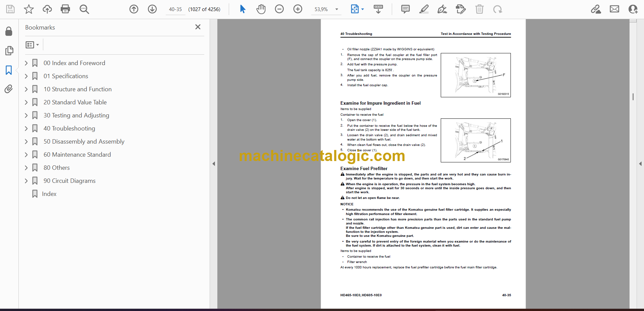Open the sign document tool
The image size is (644, 311).
click(442, 9)
